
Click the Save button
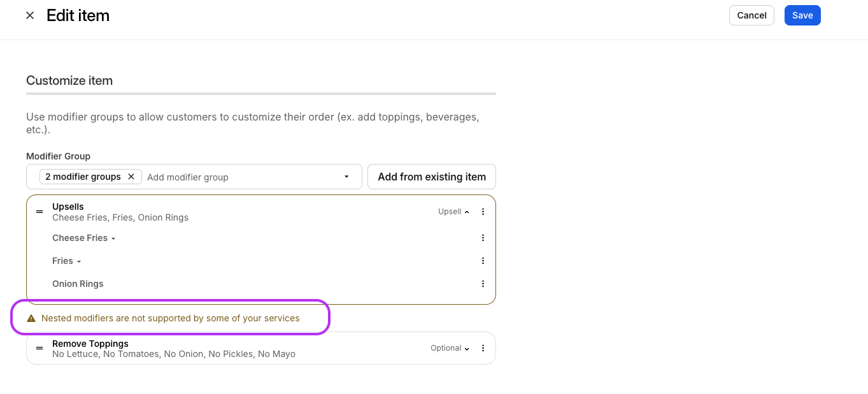pyautogui.click(x=802, y=15)
